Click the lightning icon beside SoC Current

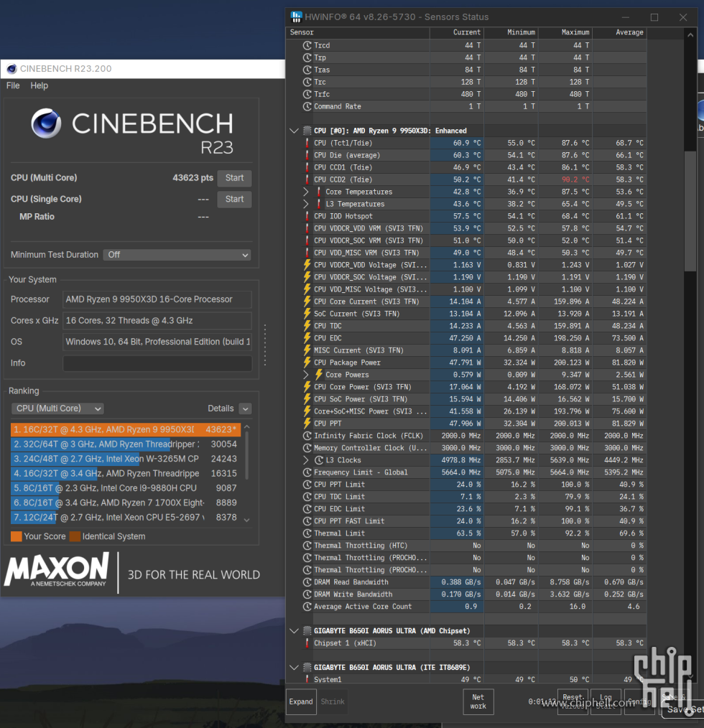point(307,314)
